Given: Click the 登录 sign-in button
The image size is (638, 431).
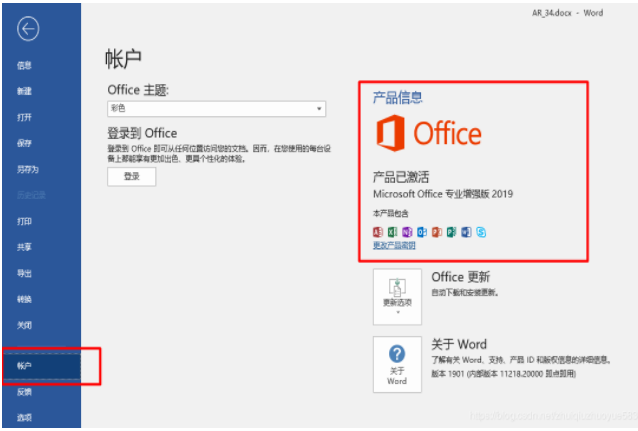Looking at the screenshot, I should pyautogui.click(x=131, y=177).
